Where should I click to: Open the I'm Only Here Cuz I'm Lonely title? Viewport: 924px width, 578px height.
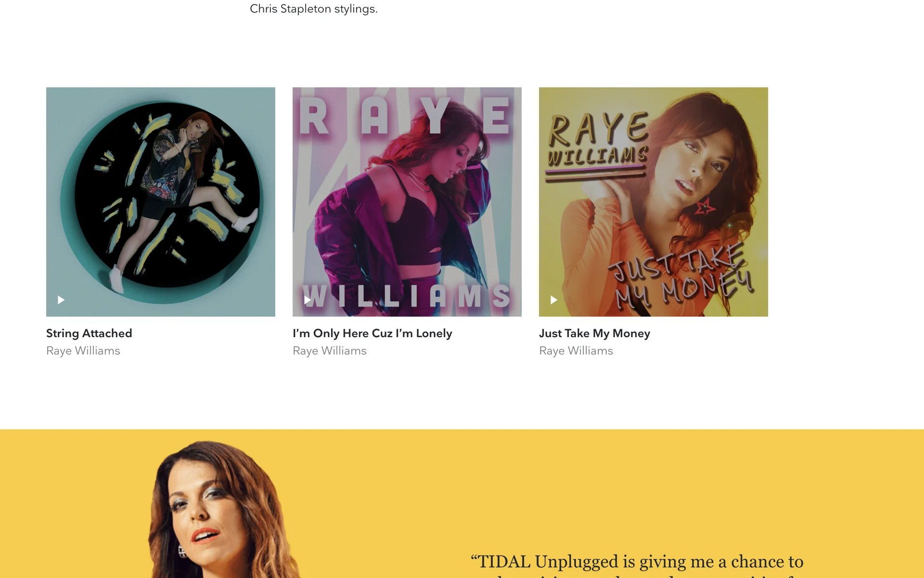[x=372, y=333]
